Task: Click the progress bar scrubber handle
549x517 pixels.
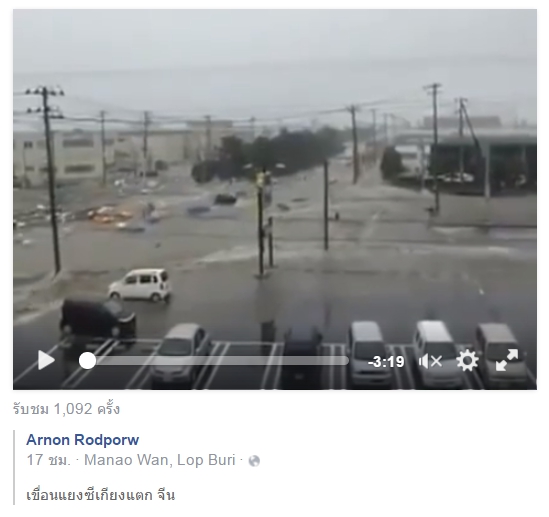Action: [87, 361]
